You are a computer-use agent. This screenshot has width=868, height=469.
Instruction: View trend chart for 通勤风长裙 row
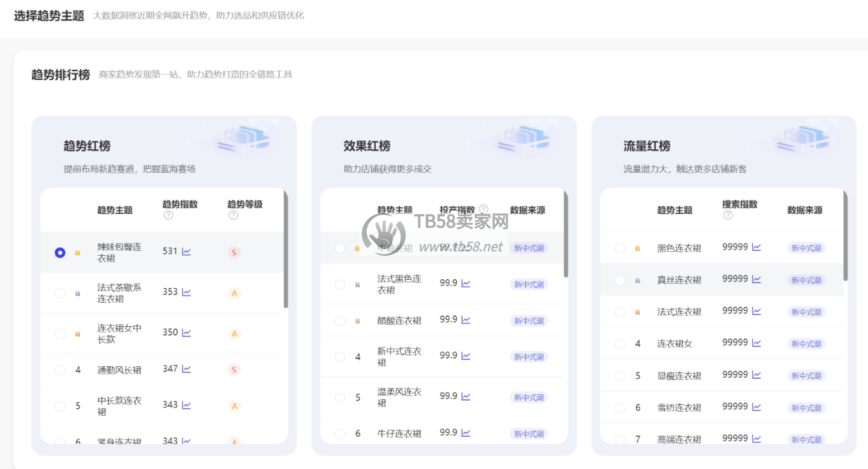187,369
